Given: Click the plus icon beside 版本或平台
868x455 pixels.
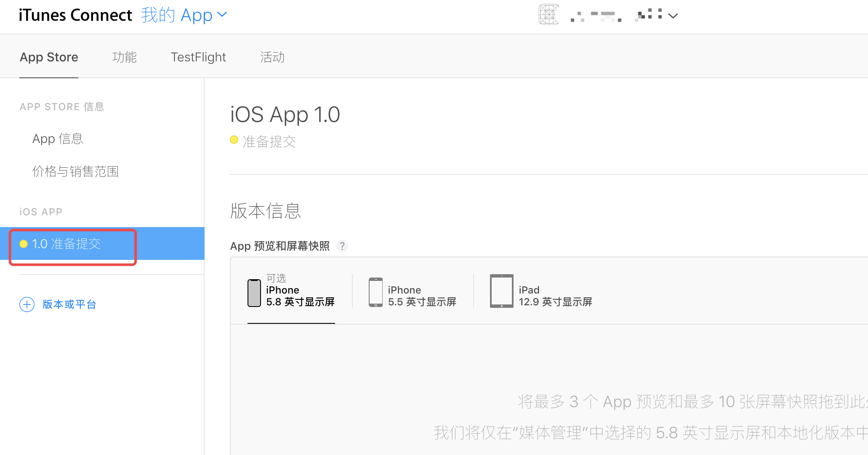Looking at the screenshot, I should 27,304.
